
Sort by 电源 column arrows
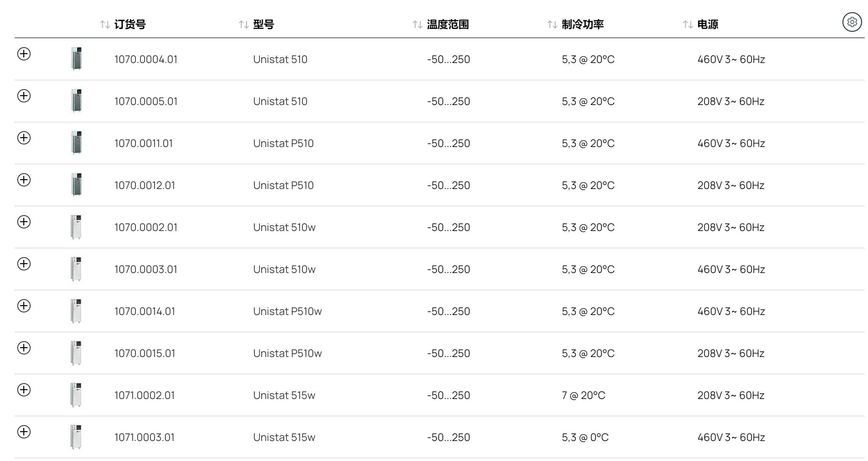[688, 24]
